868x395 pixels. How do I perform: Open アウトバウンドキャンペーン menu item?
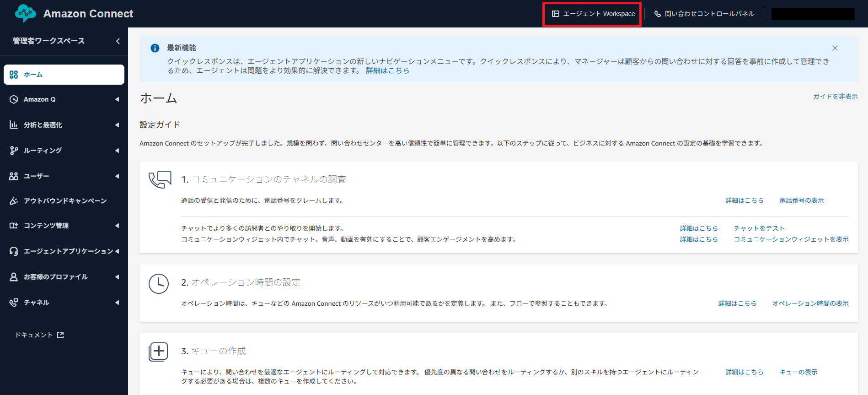pyautogui.click(x=65, y=201)
